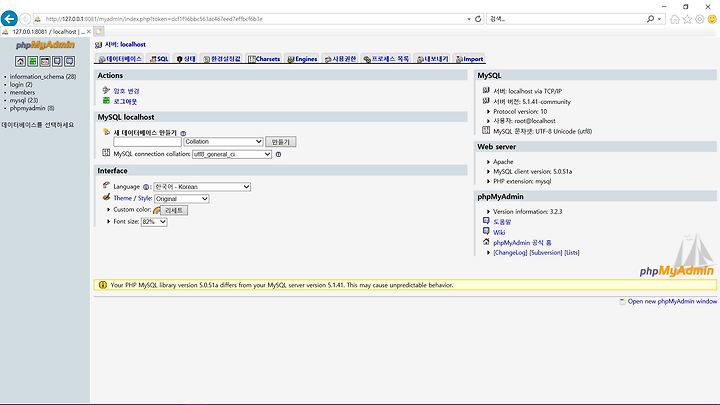
Task: Select the members database
Action: 22,92
